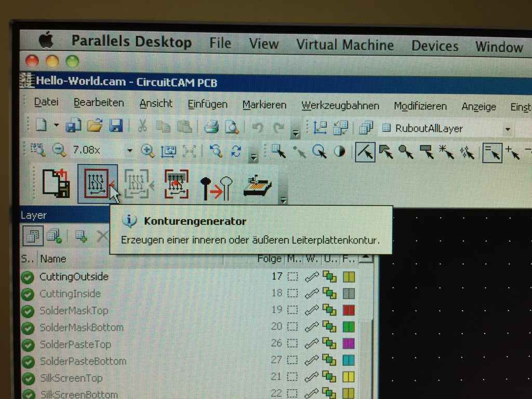Click the export to milling machine icon
The image size is (532, 399).
click(258, 187)
